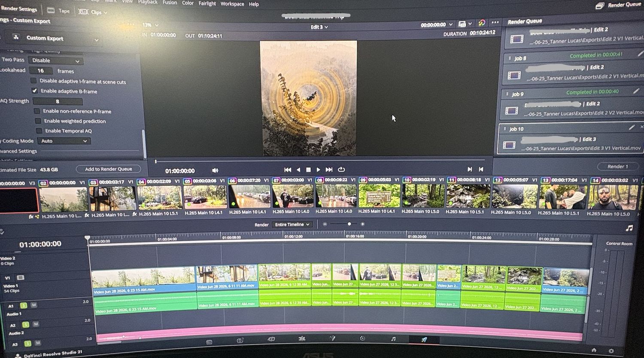Open the Fairlight menu
The width and height of the screenshot is (644, 358).
click(207, 3)
